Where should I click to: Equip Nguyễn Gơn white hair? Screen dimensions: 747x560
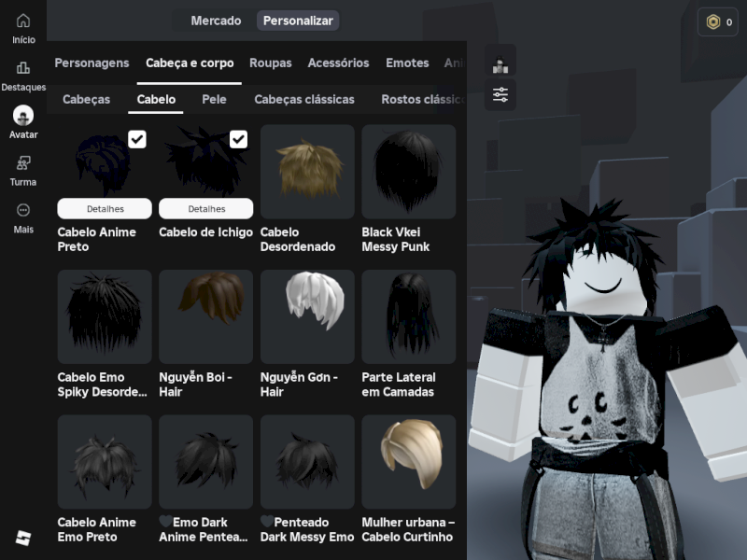click(307, 316)
